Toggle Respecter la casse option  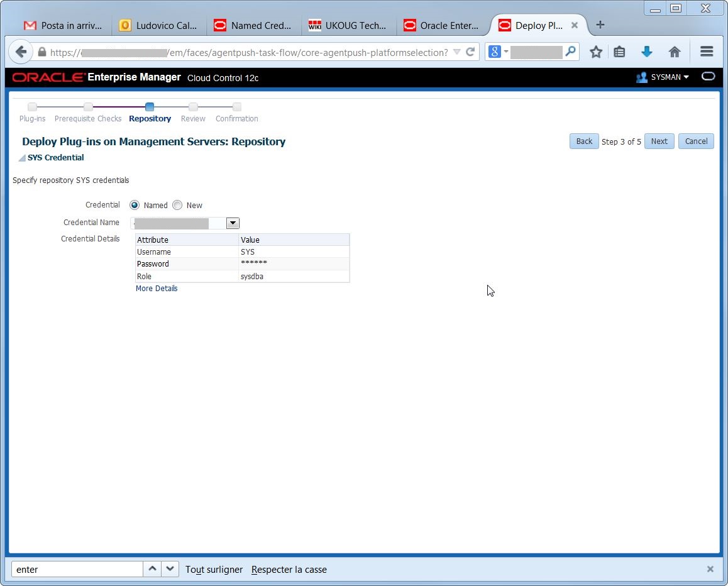[x=289, y=569]
